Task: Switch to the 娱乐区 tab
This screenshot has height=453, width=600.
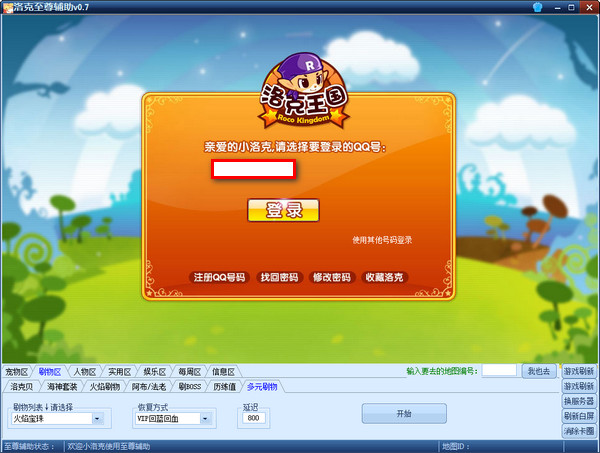Action: (x=155, y=372)
